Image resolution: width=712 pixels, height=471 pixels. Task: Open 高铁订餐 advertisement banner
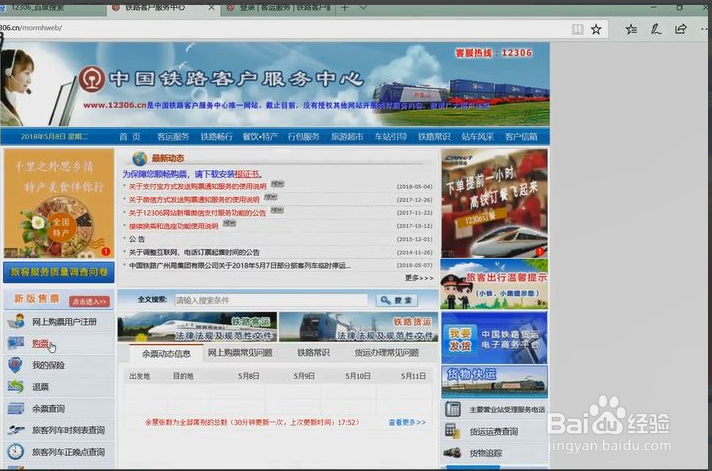pyautogui.click(x=494, y=203)
